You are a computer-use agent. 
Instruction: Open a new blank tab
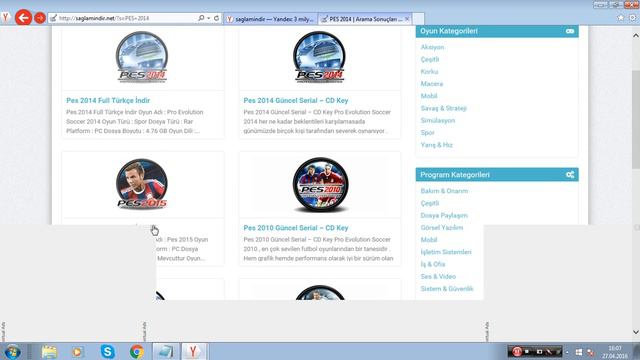(x=418, y=19)
